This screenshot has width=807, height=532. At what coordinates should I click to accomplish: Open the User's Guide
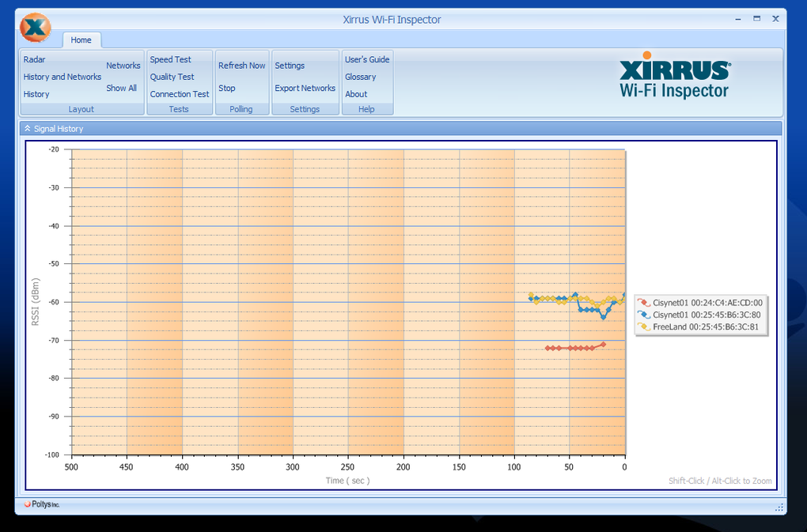click(x=367, y=59)
